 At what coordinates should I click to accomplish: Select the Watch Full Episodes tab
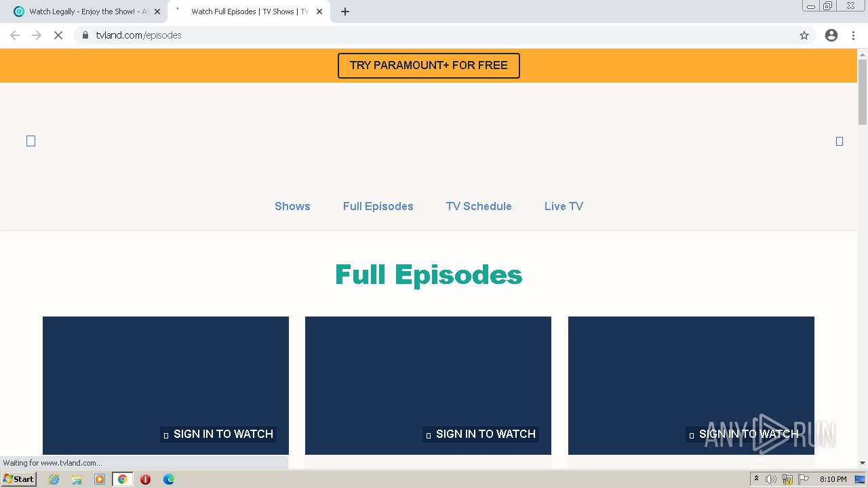248,12
